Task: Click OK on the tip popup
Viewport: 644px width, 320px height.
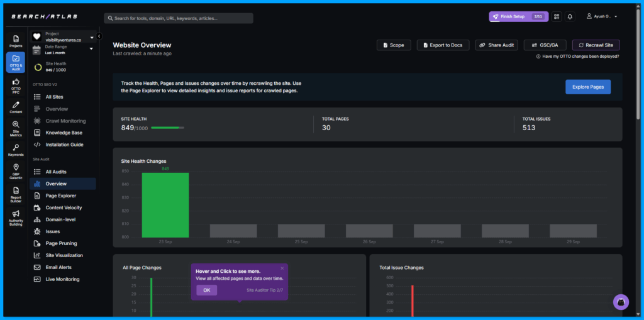Action: (x=206, y=290)
